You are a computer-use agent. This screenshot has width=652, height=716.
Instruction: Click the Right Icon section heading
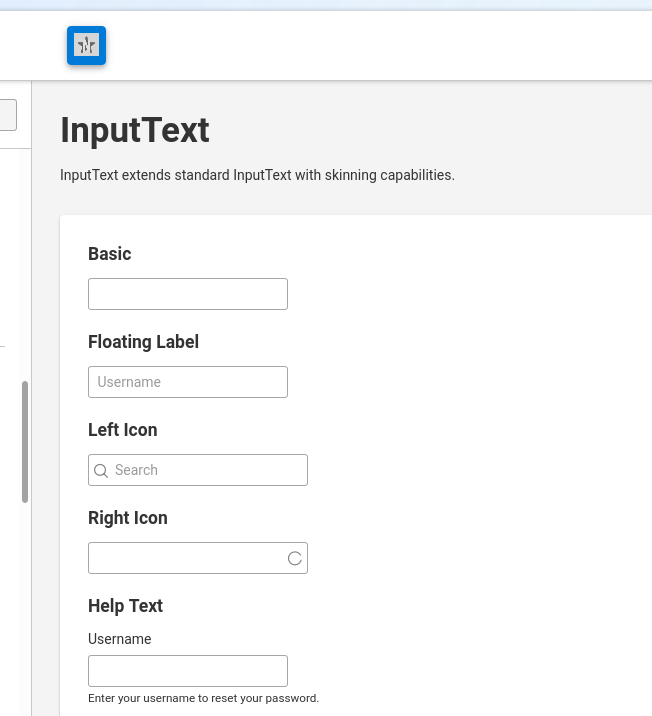(128, 518)
